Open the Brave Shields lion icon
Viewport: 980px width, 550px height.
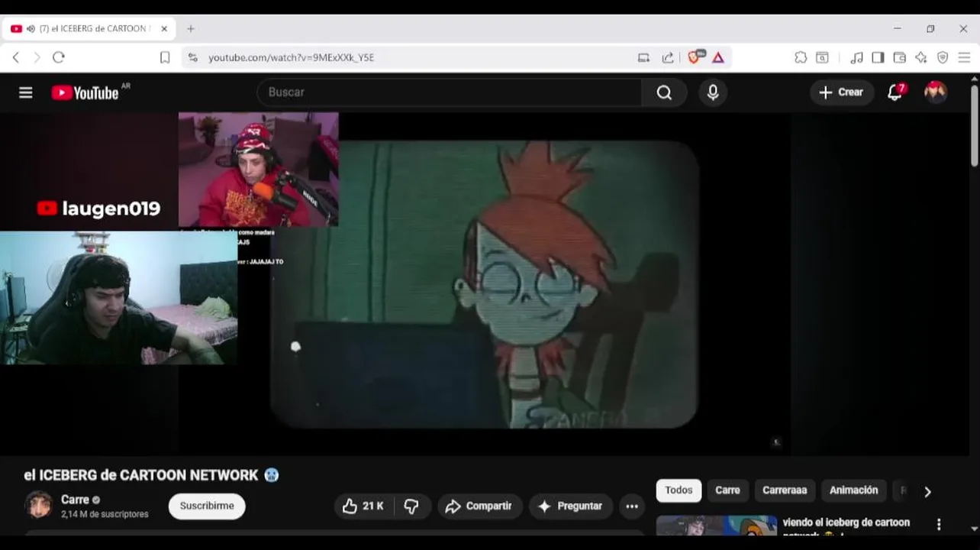695,57
